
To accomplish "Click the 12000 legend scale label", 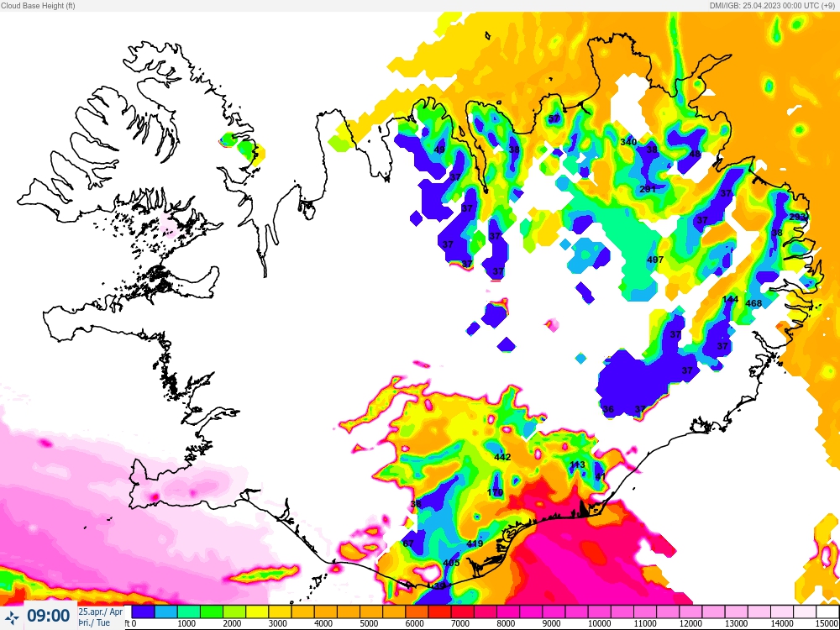I will (x=690, y=624).
